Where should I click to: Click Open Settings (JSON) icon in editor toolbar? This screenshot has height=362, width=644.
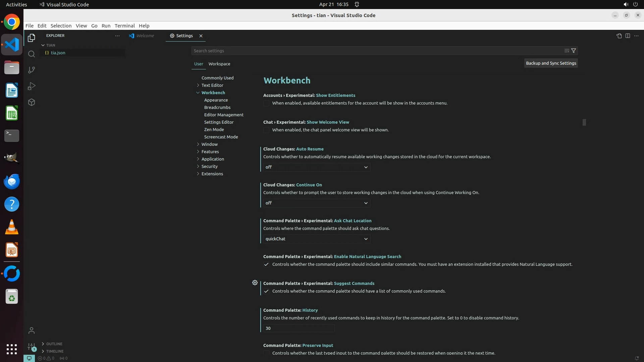coord(619,36)
